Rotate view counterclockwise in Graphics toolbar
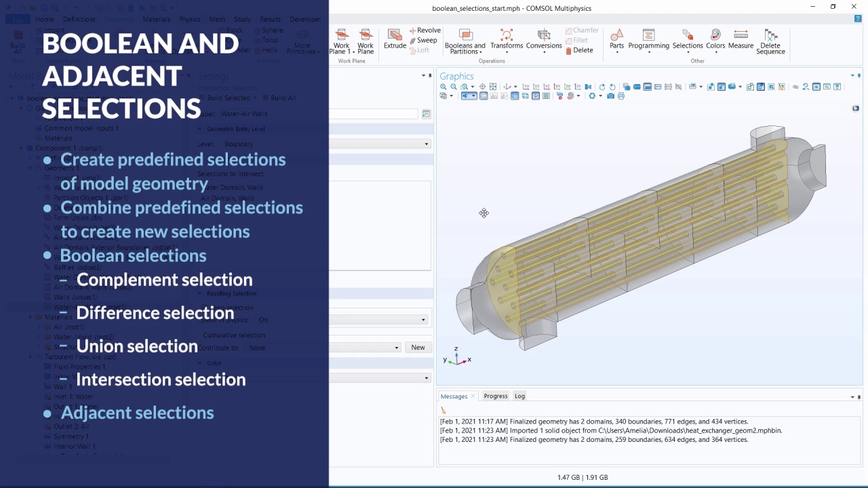Viewport: 868px width, 488px height. (612, 87)
